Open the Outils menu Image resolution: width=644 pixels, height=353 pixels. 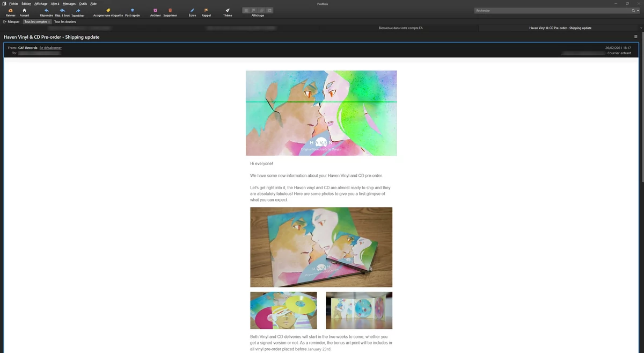[x=83, y=4]
